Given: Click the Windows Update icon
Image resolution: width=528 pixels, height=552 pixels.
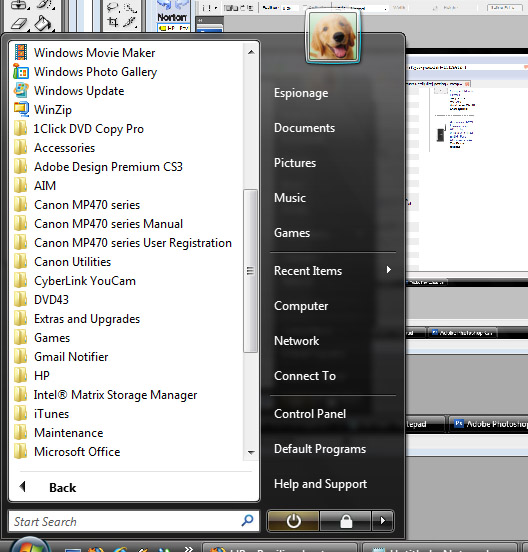Looking at the screenshot, I should (21, 90).
